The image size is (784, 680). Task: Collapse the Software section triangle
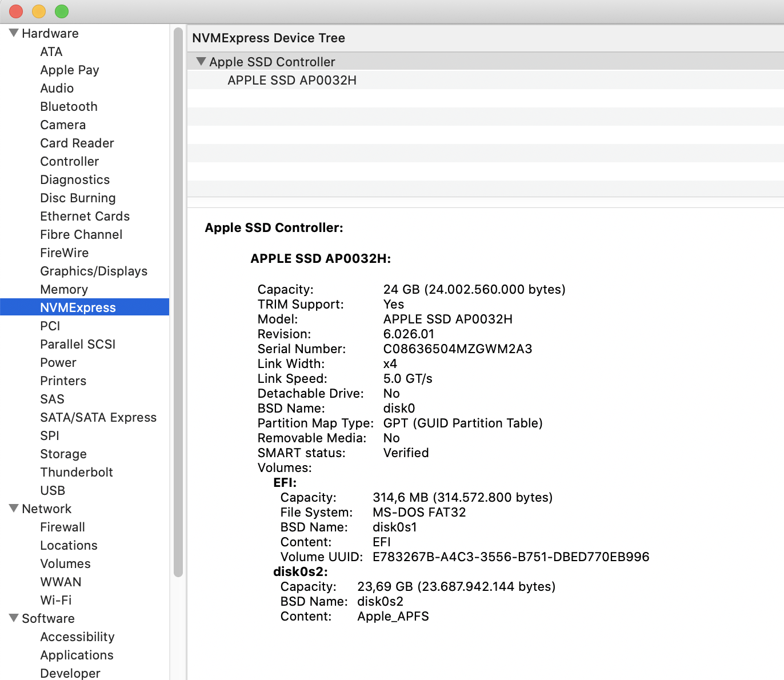[14, 618]
